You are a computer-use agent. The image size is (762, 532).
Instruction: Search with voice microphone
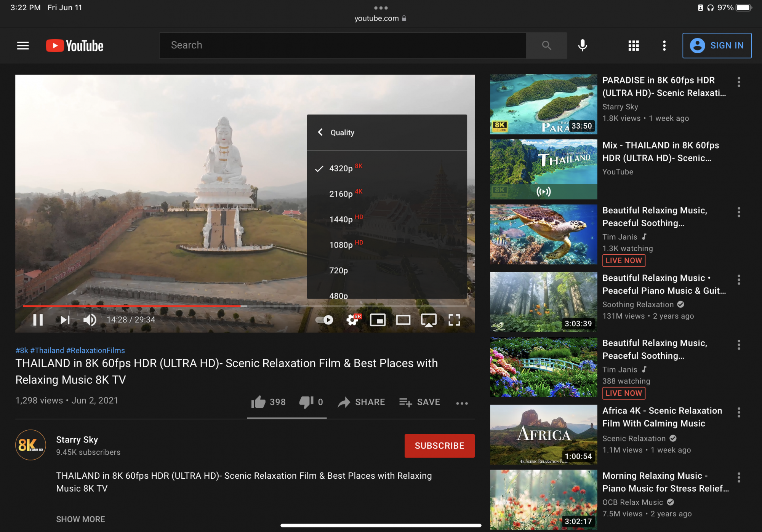(582, 45)
